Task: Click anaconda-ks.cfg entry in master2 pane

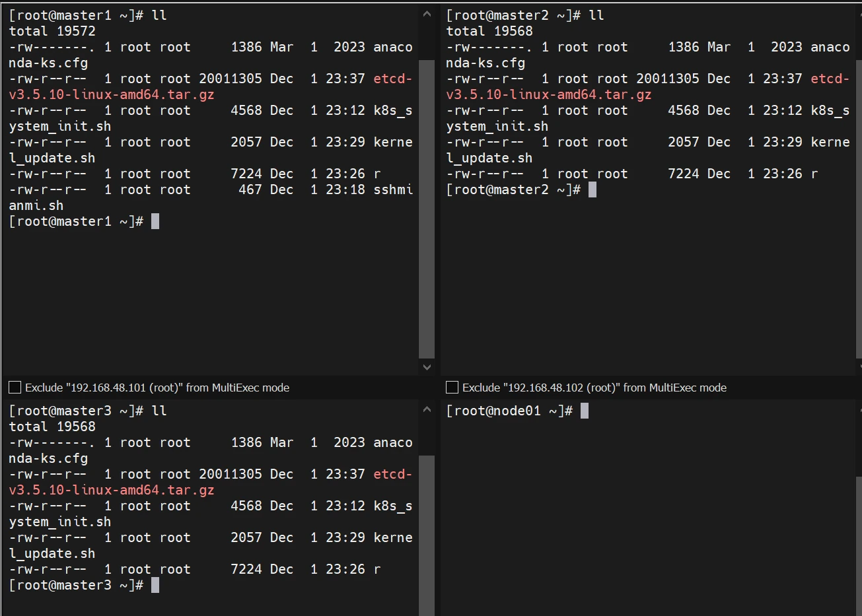Action: pyautogui.click(x=830, y=48)
